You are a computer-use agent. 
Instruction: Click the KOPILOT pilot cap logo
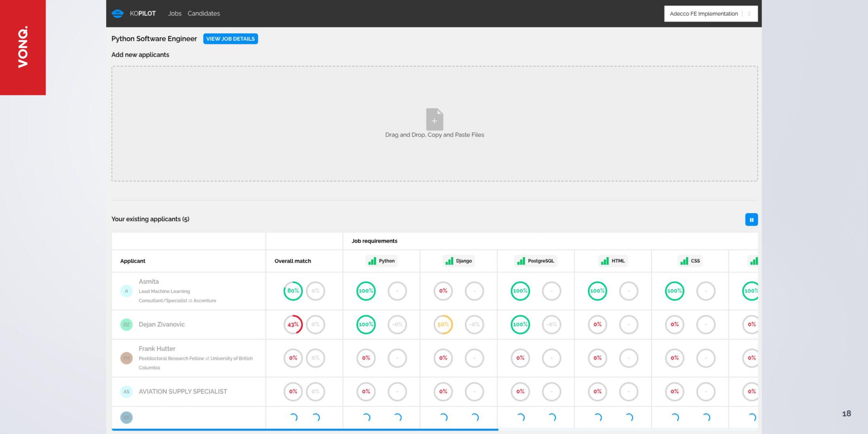tap(117, 13)
